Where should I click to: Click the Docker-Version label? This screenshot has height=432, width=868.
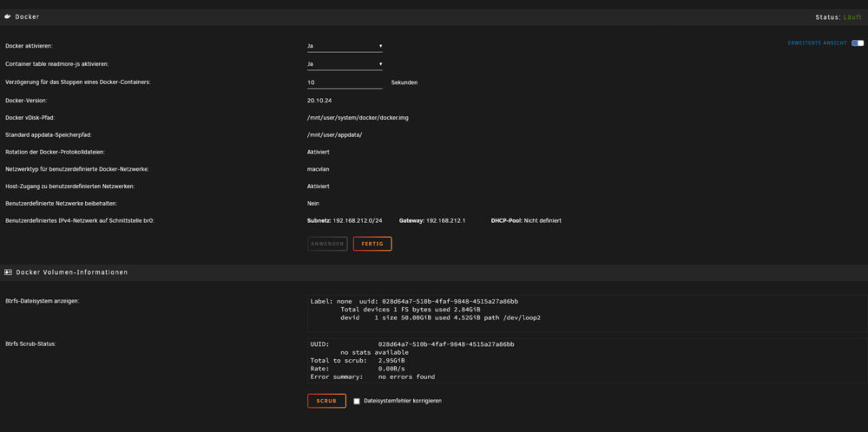coord(26,101)
